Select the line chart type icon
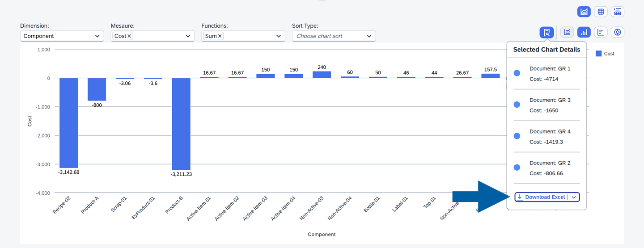 pyautogui.click(x=567, y=32)
